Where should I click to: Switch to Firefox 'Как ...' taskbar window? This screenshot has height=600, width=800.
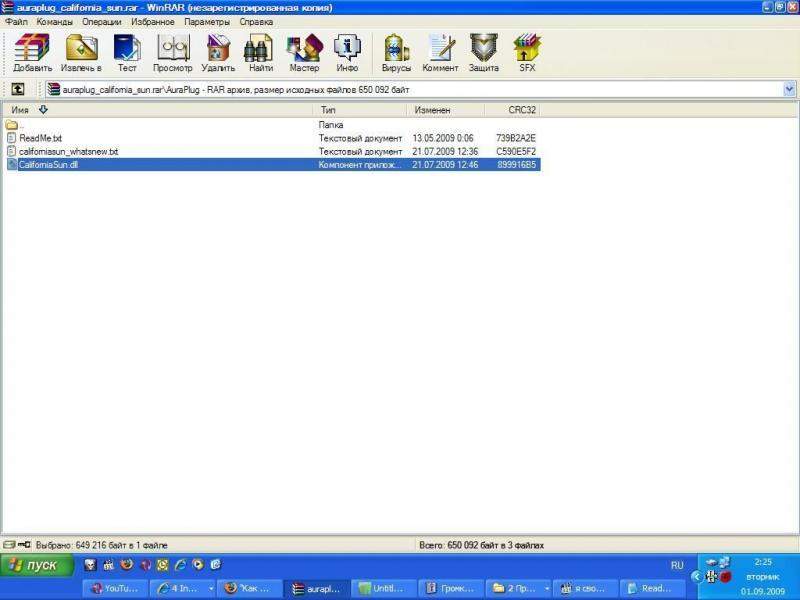pos(249,589)
